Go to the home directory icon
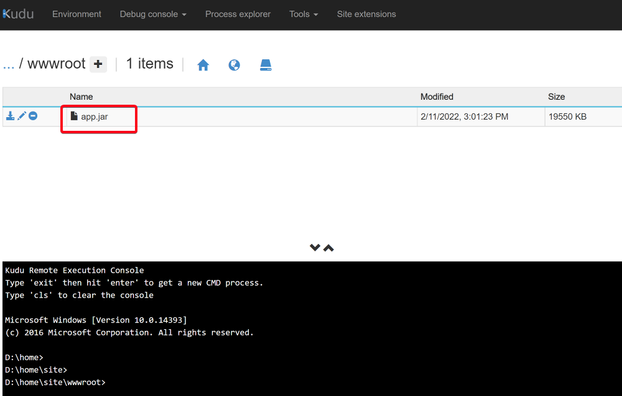This screenshot has height=396, width=622. coord(203,65)
